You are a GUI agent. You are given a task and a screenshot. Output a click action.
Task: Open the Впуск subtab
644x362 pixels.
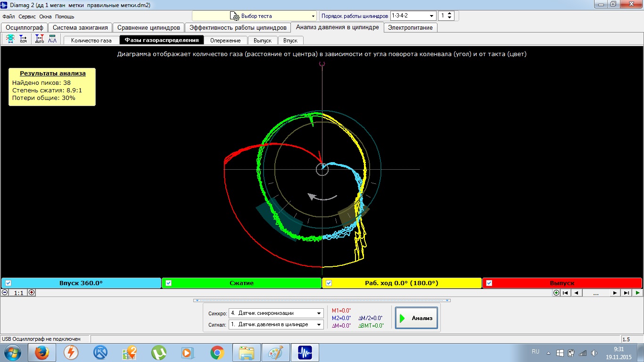point(290,40)
